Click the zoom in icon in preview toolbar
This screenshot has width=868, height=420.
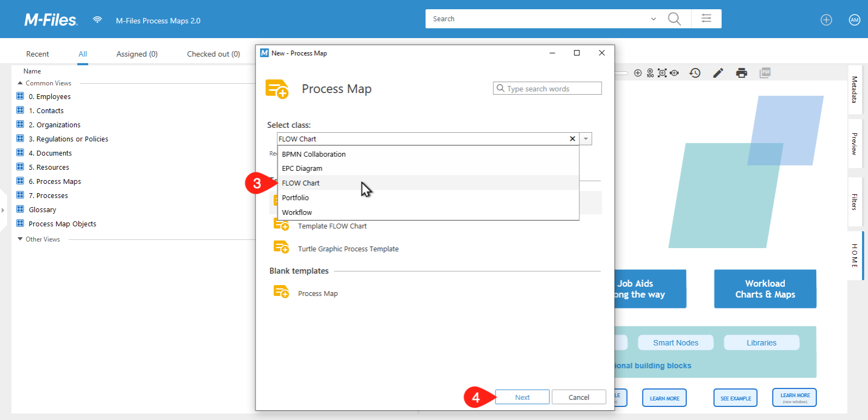point(638,73)
